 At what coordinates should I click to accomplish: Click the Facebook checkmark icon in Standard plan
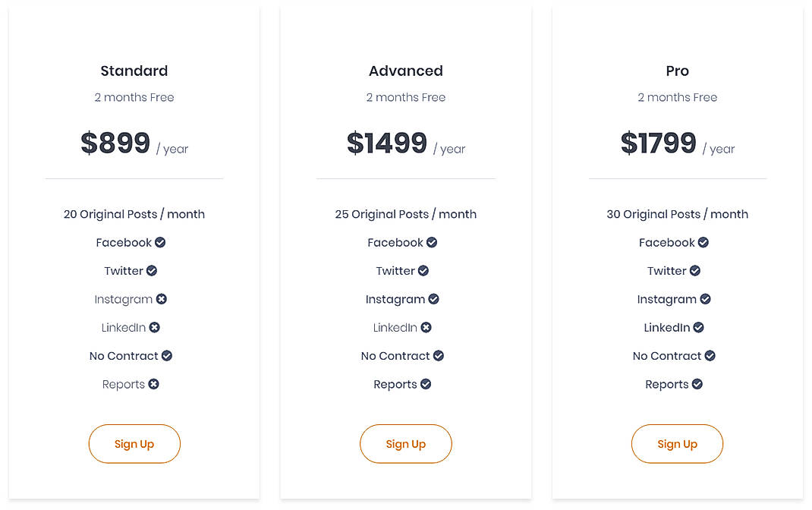point(159,242)
